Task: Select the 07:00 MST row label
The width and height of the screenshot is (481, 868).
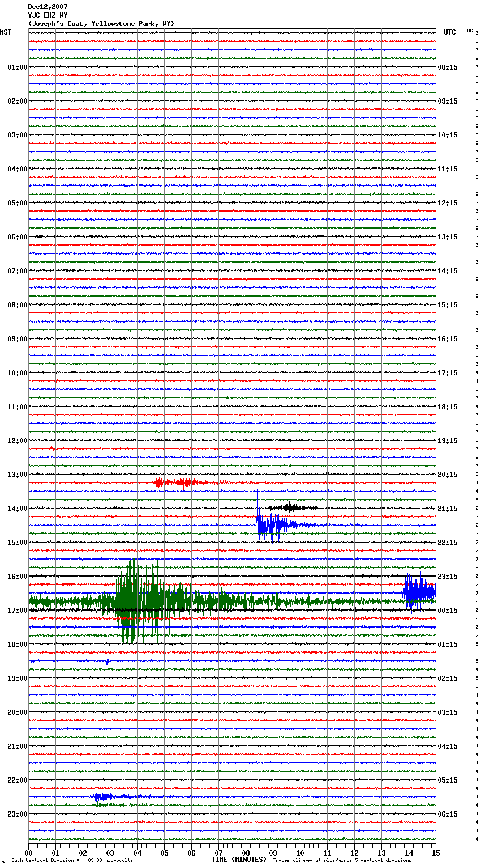Action: click(18, 271)
